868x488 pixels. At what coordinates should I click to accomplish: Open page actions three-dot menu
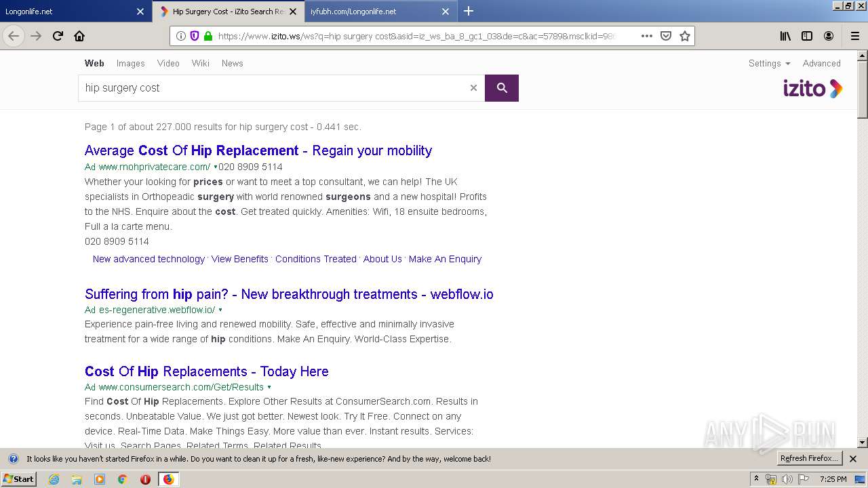point(647,36)
